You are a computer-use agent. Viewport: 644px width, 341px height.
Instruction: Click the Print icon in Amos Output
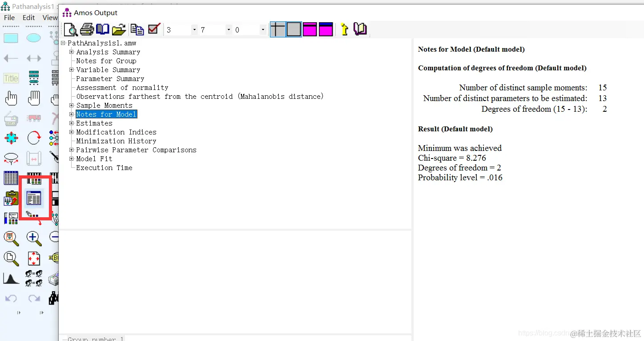[x=87, y=29]
